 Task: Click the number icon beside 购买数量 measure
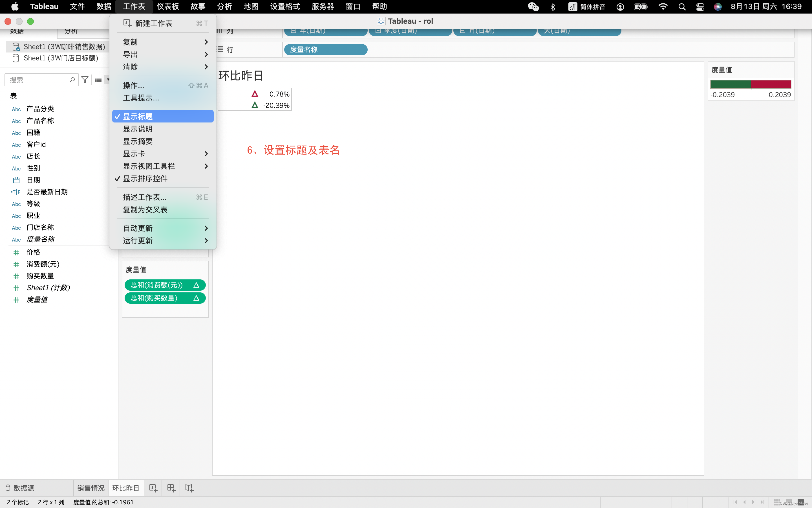[x=16, y=276]
